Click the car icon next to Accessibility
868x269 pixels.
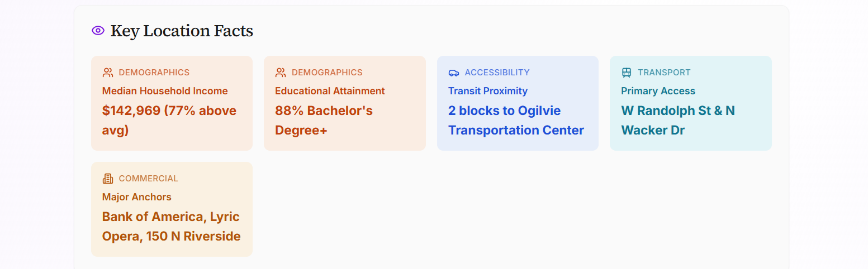click(454, 73)
